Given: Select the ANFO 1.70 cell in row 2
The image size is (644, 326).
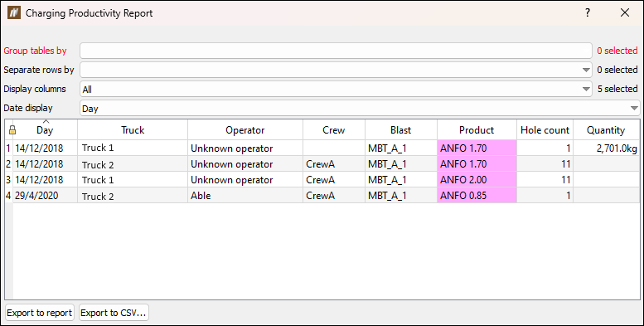Looking at the screenshot, I should pos(477,164).
